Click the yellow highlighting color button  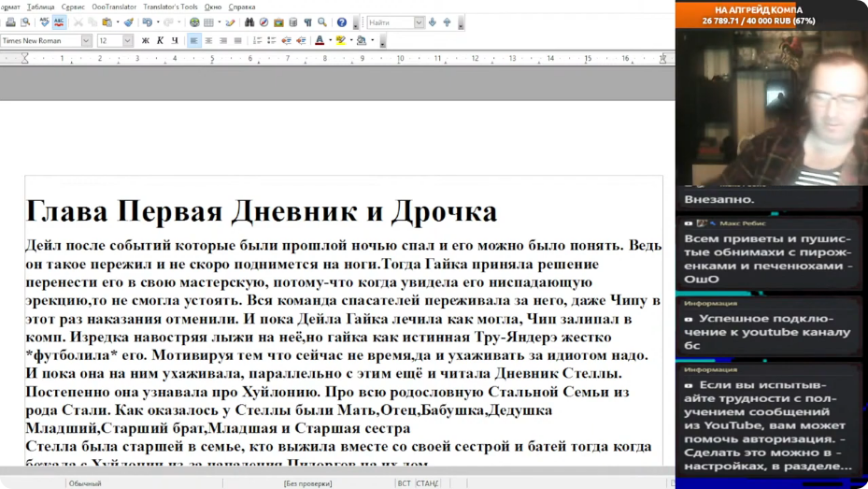tap(341, 41)
